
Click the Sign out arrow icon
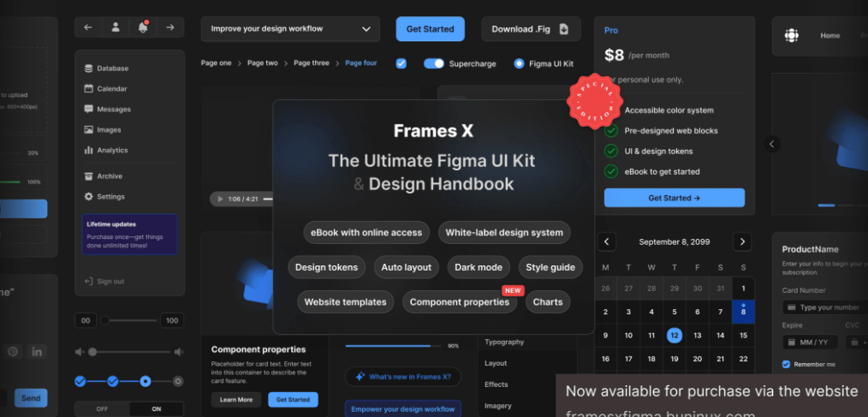click(x=88, y=282)
